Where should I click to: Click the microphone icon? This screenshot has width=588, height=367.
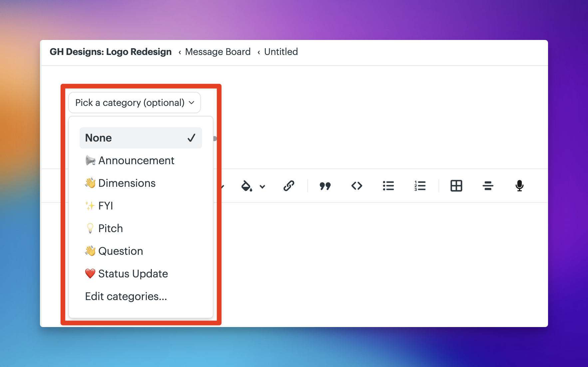tap(519, 186)
